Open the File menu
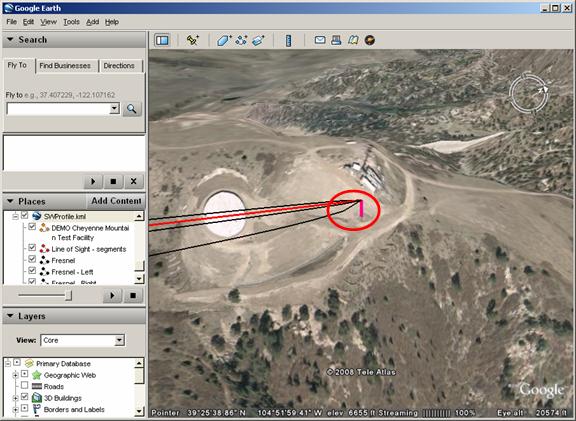Image resolution: width=576 pixels, height=421 pixels. point(11,22)
